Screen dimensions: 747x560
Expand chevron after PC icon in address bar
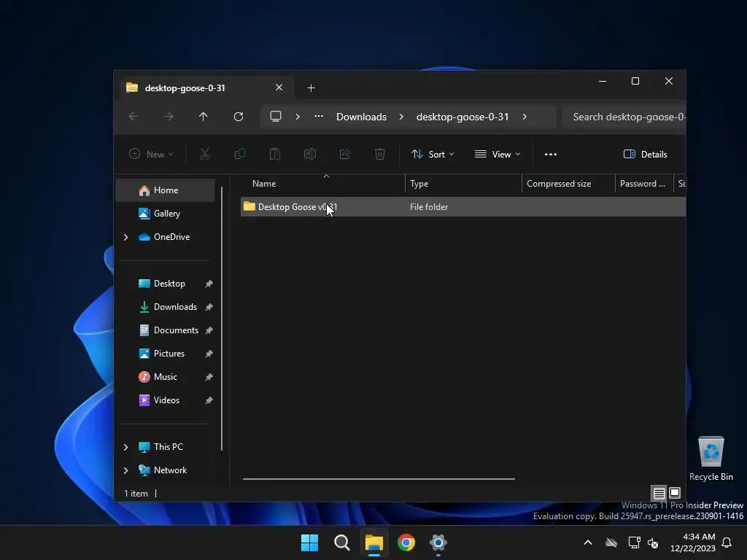[x=298, y=117]
